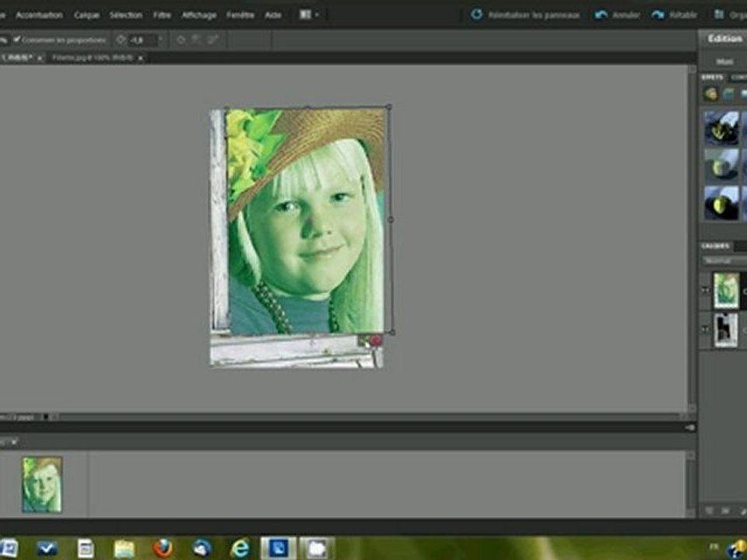
Task: Click the right-middle transform handle
Action: [x=391, y=219]
